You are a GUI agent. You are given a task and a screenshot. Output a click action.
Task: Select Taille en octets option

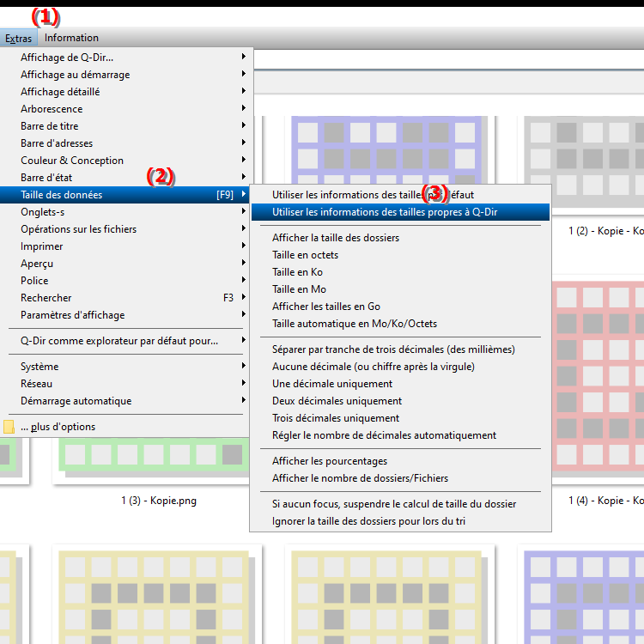pyautogui.click(x=305, y=255)
